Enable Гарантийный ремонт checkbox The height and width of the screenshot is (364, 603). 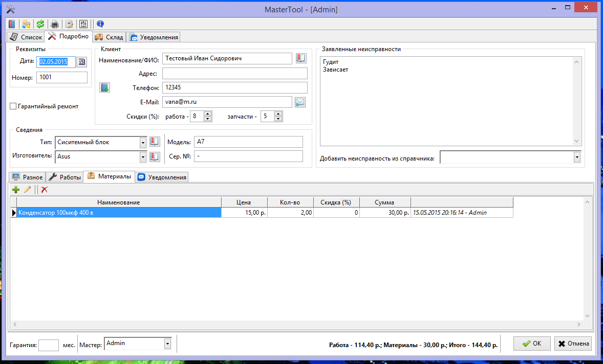[x=13, y=106]
